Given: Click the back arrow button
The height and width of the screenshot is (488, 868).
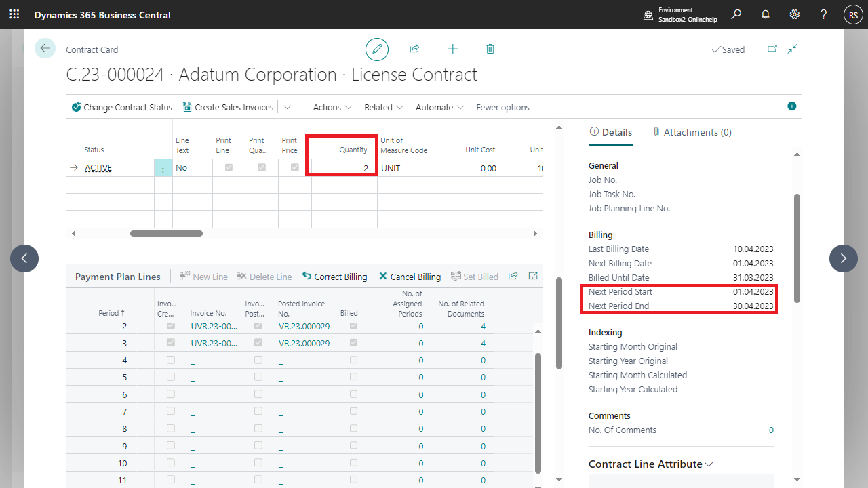Looking at the screenshot, I should 45,48.
